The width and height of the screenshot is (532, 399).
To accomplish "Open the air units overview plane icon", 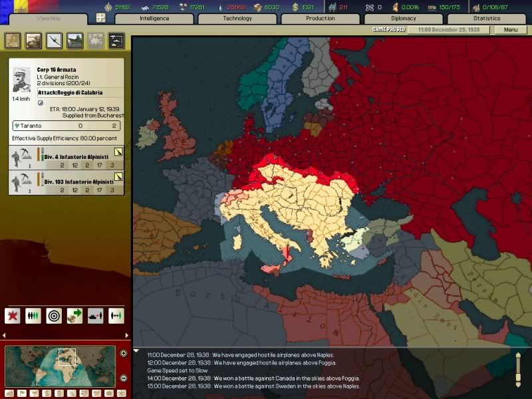I will pyautogui.click(x=55, y=41).
